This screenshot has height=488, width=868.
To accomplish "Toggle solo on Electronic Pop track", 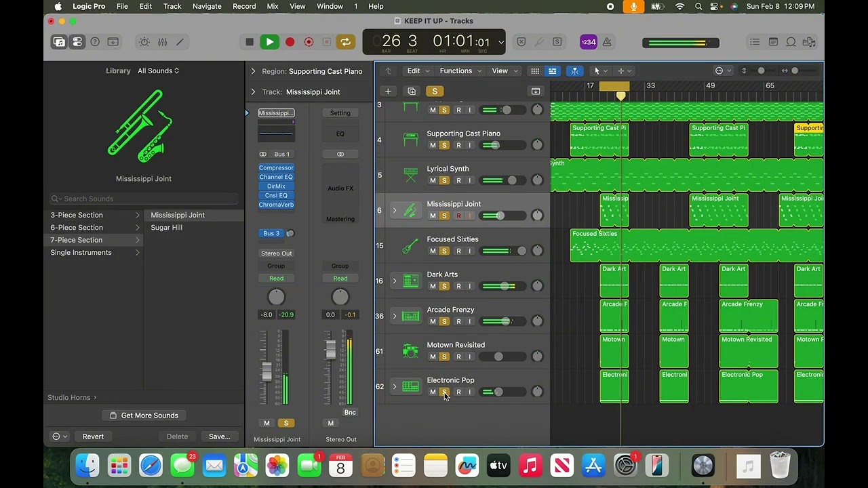I will [444, 392].
